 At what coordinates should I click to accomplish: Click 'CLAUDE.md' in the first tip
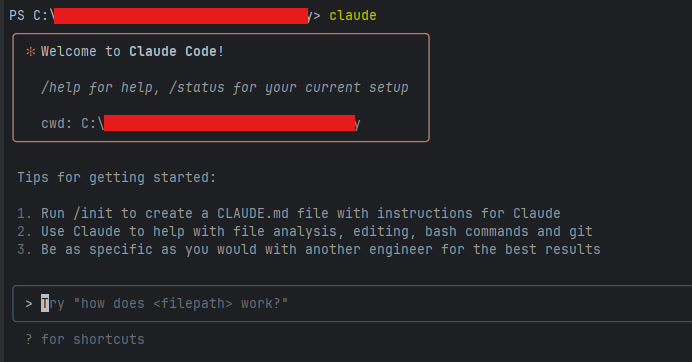tap(253, 213)
